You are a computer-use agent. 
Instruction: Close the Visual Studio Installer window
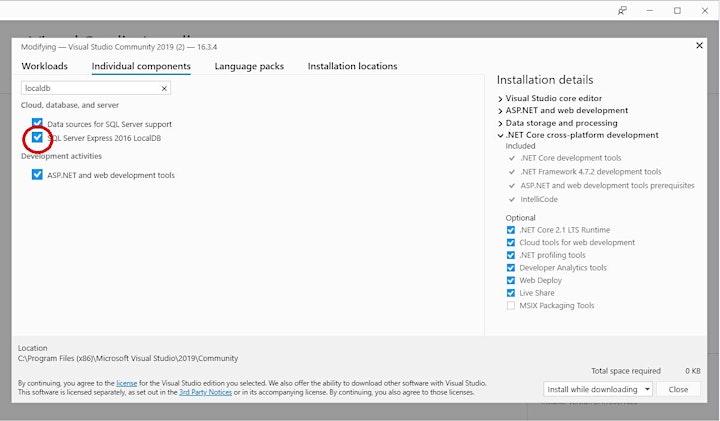704,11
